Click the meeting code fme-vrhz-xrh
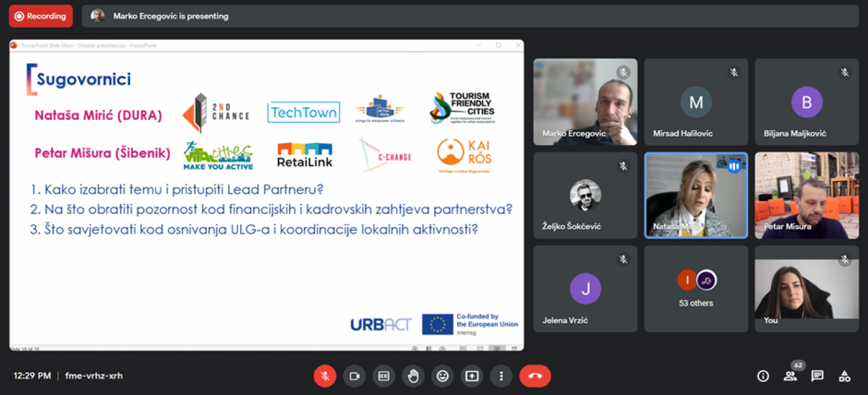Image resolution: width=868 pixels, height=395 pixels. tap(94, 376)
